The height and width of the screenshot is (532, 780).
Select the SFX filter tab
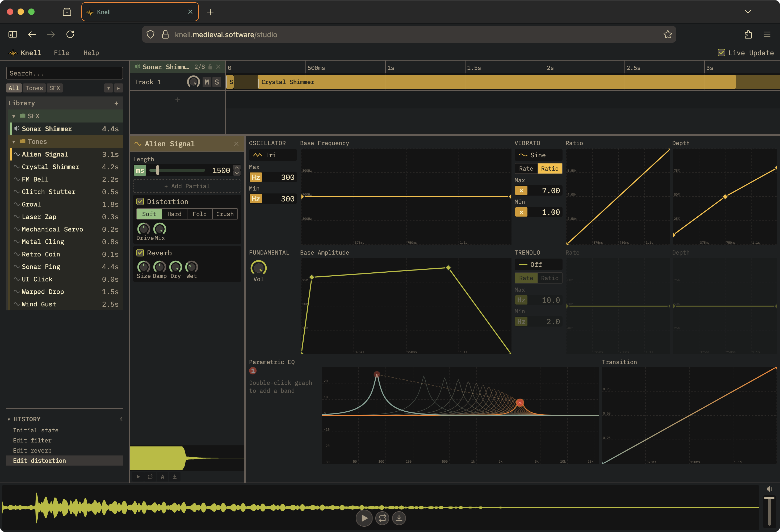tap(54, 88)
